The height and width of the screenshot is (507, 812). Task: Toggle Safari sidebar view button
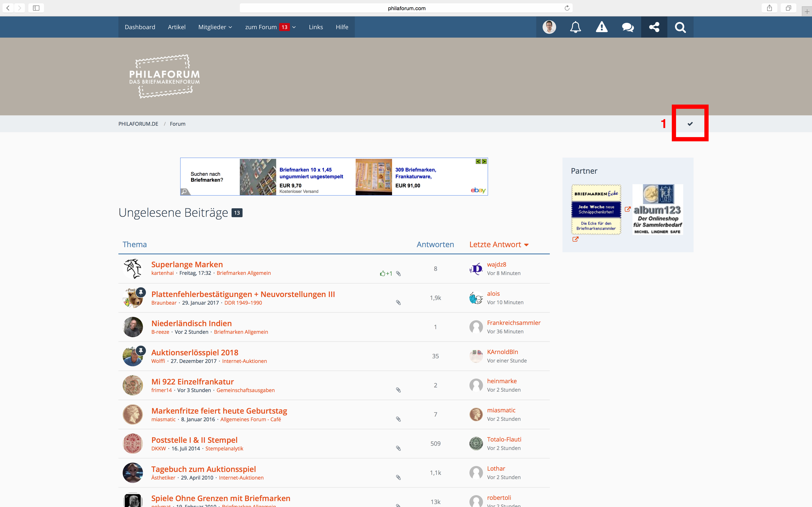36,8
